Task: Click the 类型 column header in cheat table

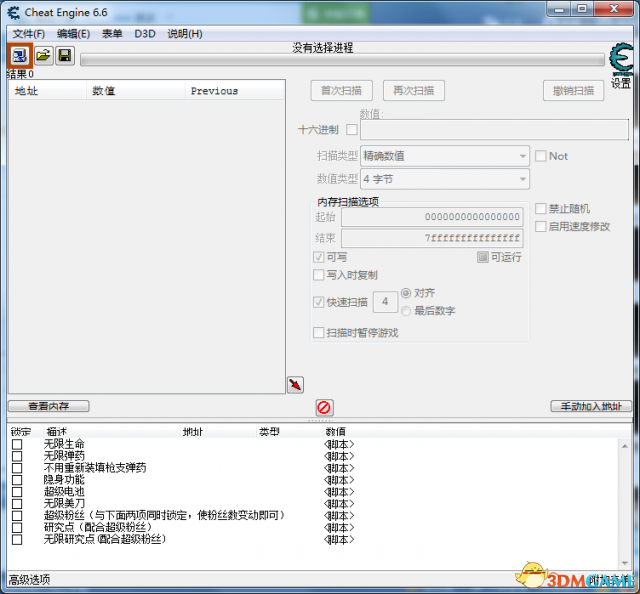Action: pos(289,432)
